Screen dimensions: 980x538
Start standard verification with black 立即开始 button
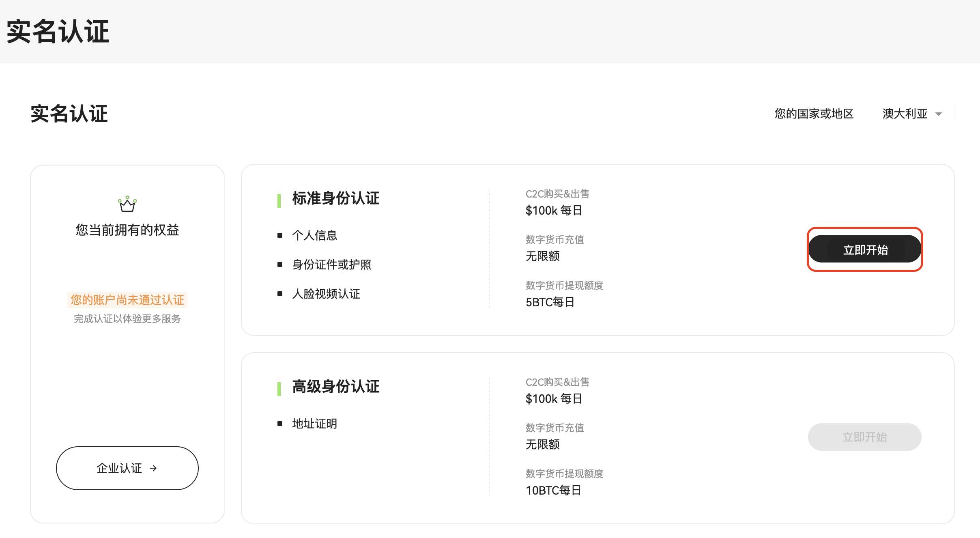865,250
